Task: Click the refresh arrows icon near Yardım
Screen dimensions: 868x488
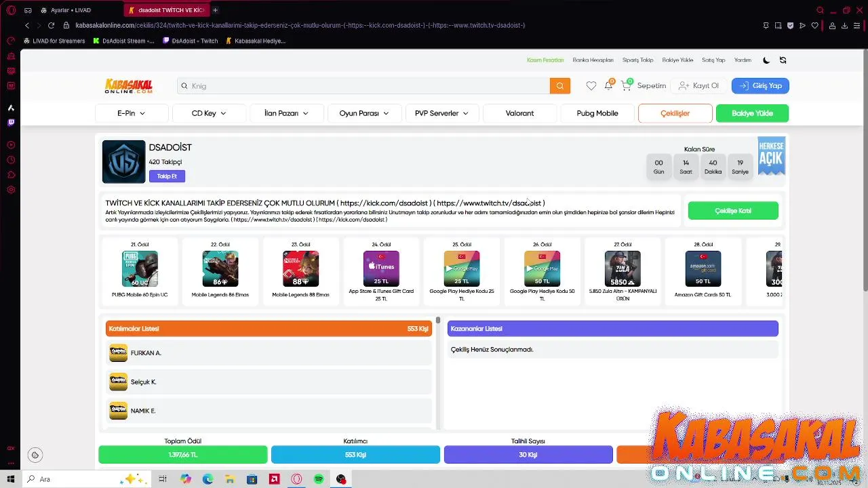Action: tap(783, 60)
